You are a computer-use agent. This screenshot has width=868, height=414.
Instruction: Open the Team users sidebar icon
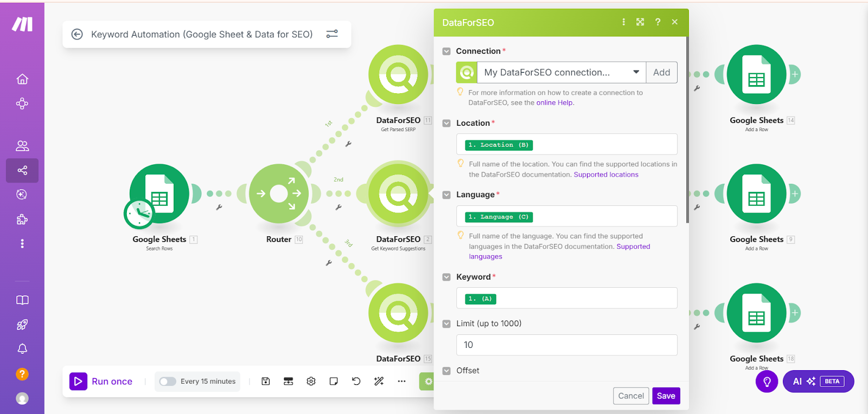[x=22, y=146]
